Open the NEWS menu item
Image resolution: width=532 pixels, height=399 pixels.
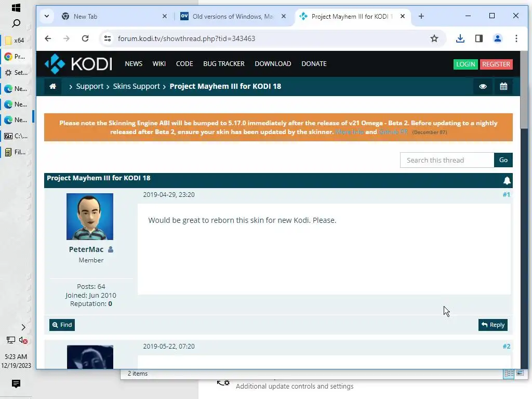point(134,64)
